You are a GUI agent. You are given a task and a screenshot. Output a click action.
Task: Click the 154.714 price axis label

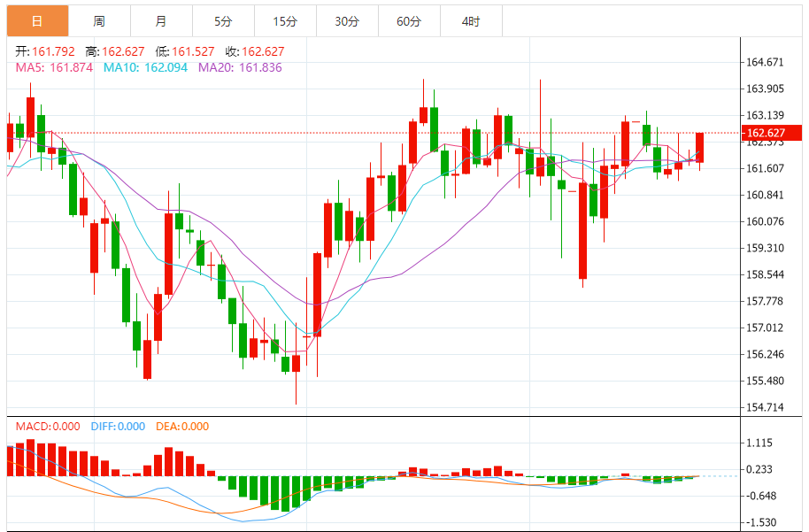point(765,407)
